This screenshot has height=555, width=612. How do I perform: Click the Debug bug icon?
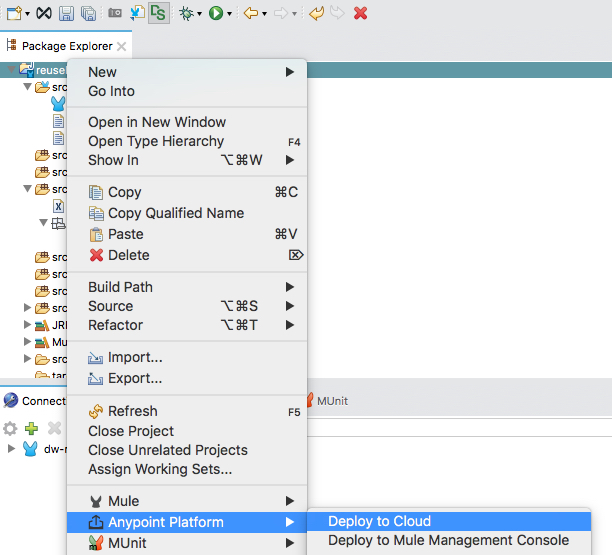tap(185, 13)
